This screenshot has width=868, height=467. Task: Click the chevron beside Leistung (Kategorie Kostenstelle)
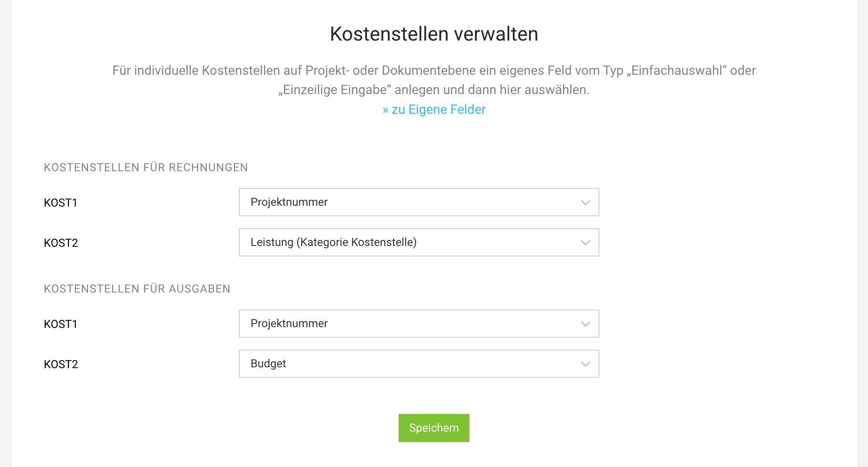click(585, 242)
